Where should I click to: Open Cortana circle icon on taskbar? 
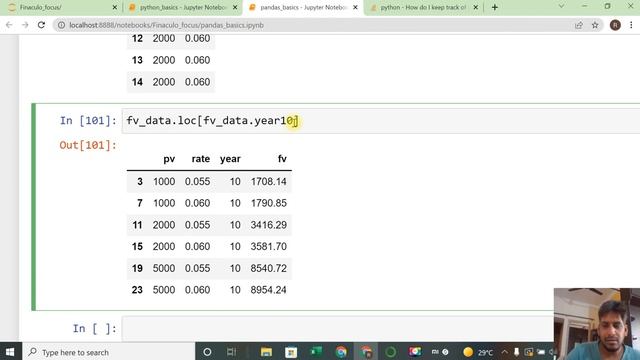tap(207, 352)
